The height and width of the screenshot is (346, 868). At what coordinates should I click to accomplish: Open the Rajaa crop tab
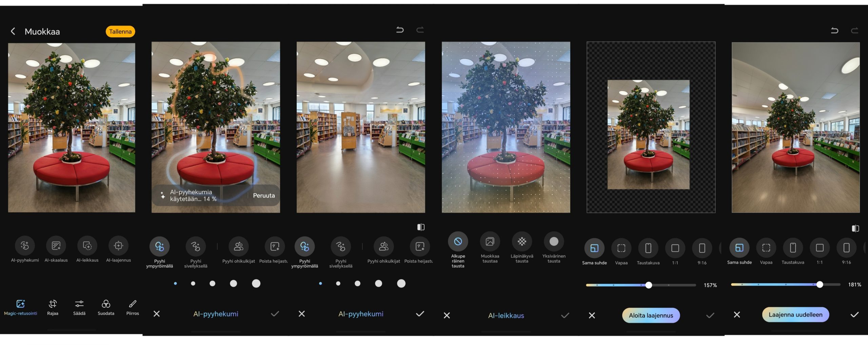[53, 307]
